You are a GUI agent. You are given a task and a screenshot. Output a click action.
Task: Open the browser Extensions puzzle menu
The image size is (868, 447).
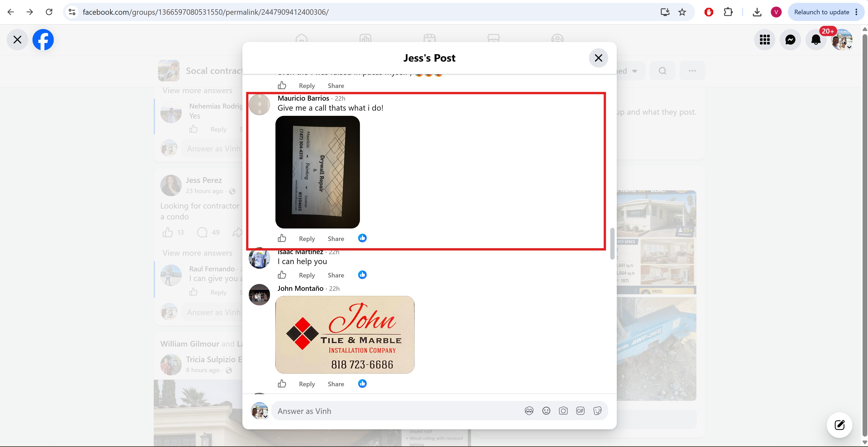(728, 12)
